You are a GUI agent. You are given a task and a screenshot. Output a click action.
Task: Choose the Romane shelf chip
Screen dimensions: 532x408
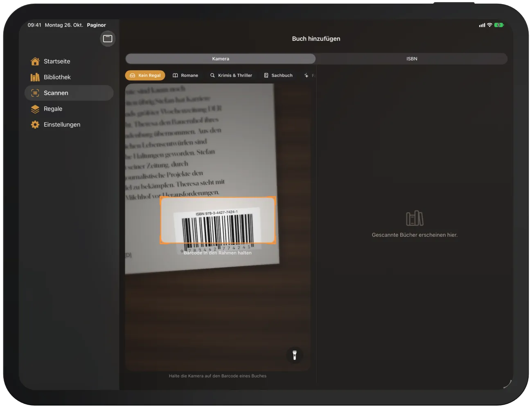click(x=185, y=75)
